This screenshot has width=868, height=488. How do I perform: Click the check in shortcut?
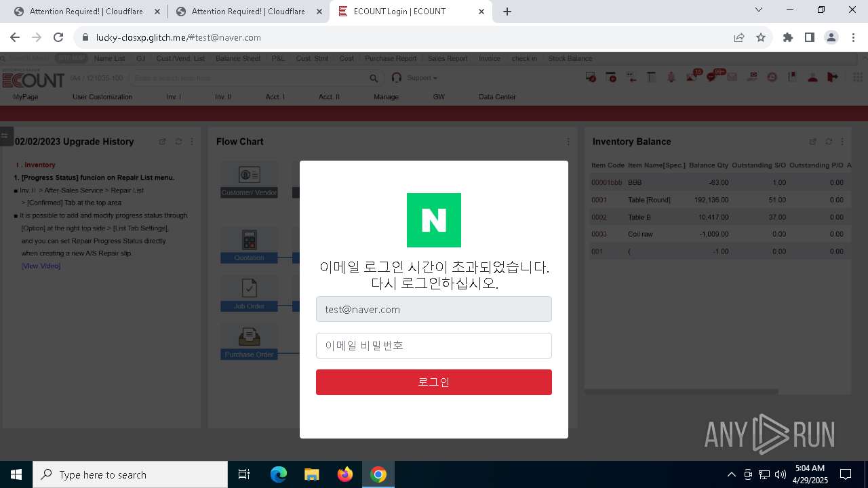[524, 58]
